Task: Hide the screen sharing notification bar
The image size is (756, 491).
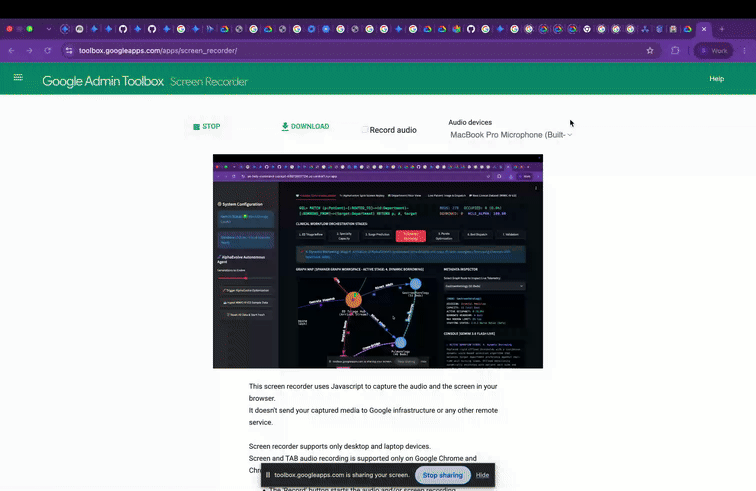Action: [x=482, y=475]
